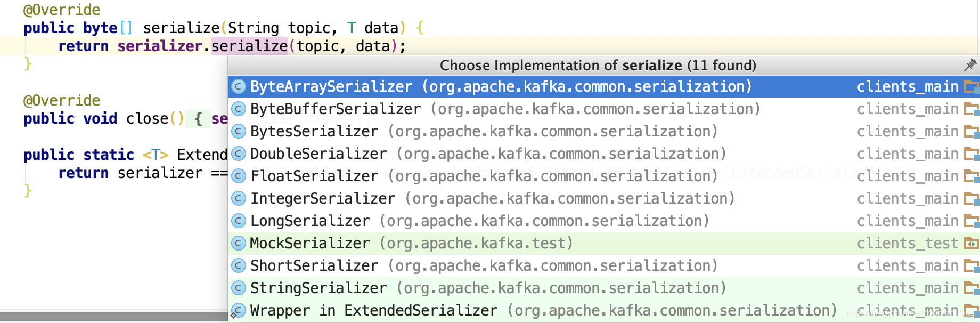Click the class icon next to LongSerializer
Viewport: 980px width, 323px height.
pyautogui.click(x=239, y=221)
